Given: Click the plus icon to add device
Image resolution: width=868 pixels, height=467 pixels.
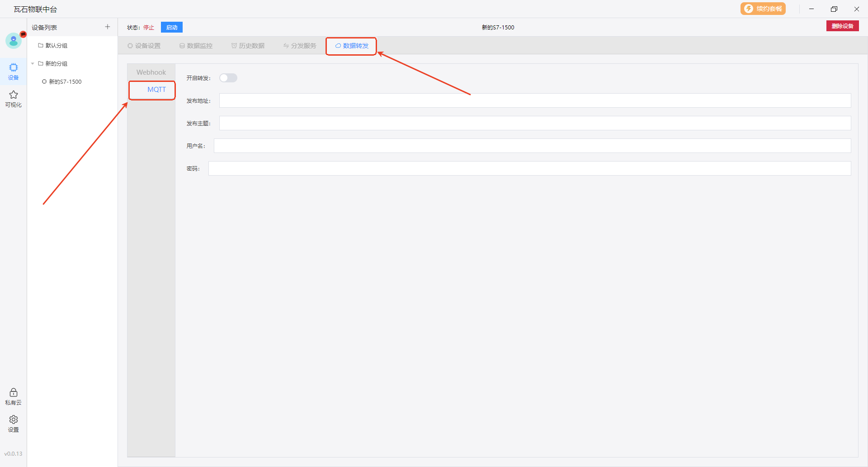Looking at the screenshot, I should pyautogui.click(x=108, y=27).
